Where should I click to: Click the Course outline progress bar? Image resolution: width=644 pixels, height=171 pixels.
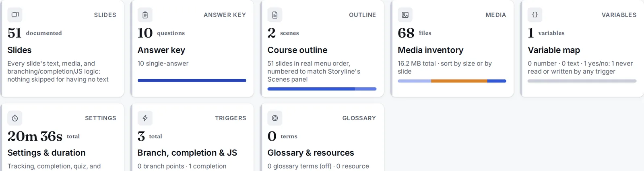[x=322, y=89]
